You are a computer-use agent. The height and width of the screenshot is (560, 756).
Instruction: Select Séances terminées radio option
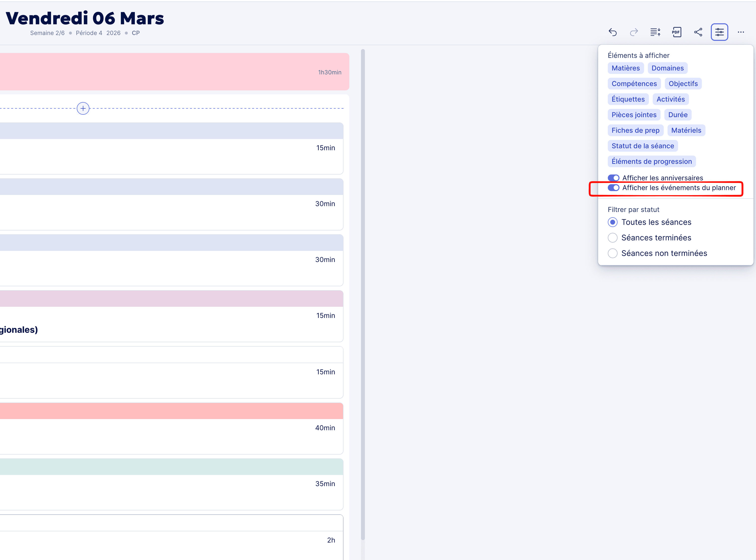click(x=612, y=238)
